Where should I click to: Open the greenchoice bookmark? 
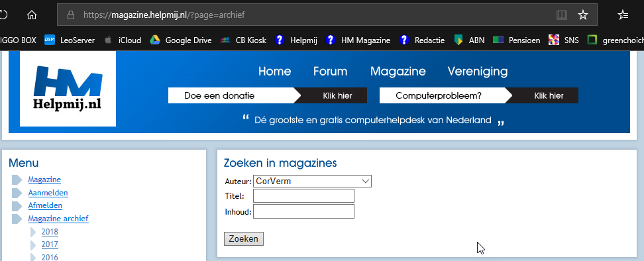[616, 40]
